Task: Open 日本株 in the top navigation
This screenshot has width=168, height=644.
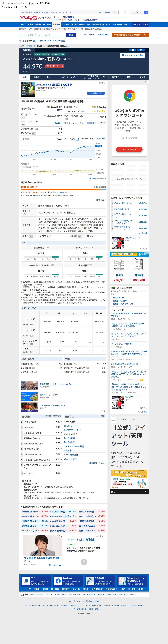Action: (30, 24)
